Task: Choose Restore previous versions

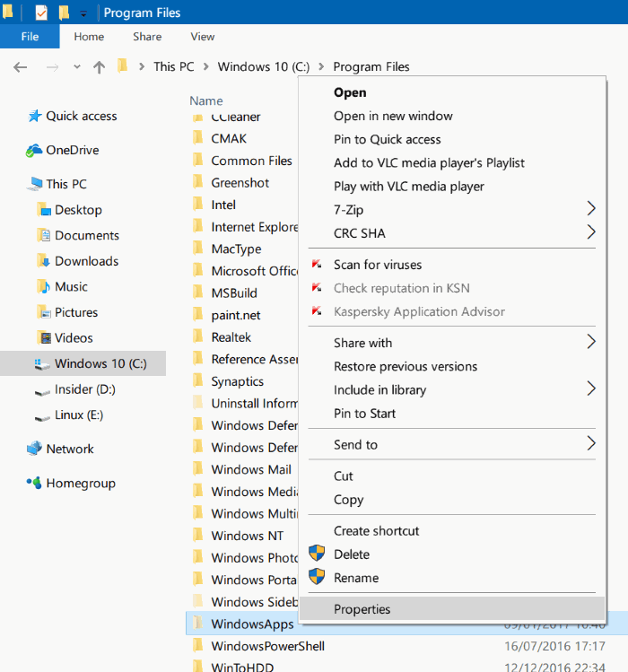Action: pyautogui.click(x=452, y=366)
